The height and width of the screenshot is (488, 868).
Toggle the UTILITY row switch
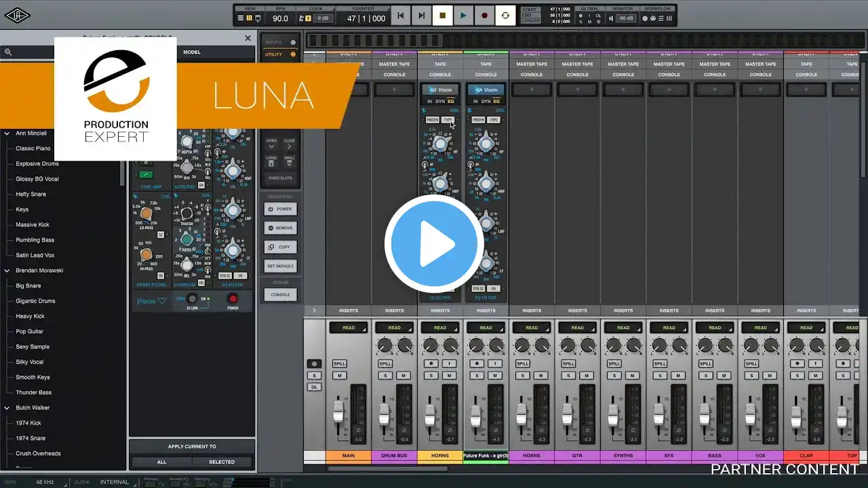(293, 54)
